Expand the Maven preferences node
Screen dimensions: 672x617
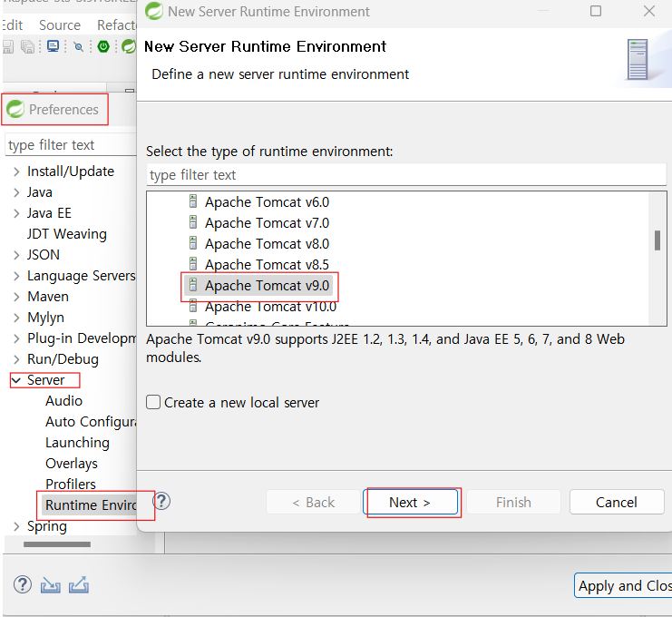pos(16,297)
